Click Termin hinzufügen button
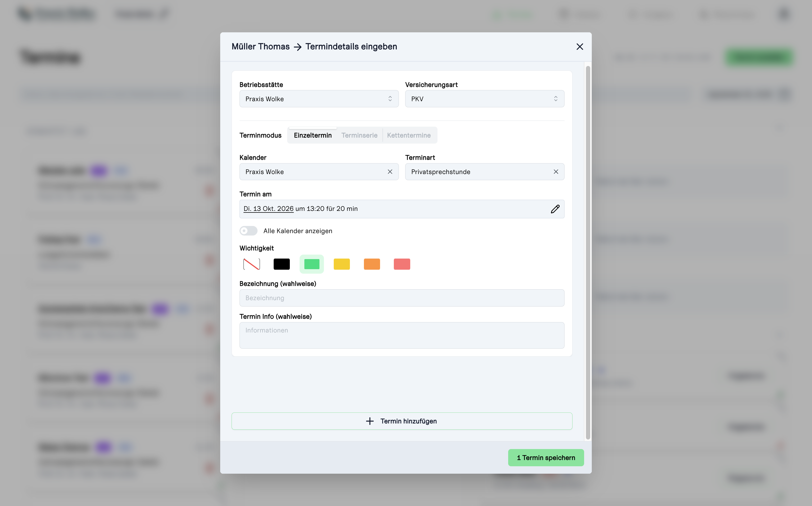The image size is (812, 506). 402,421
